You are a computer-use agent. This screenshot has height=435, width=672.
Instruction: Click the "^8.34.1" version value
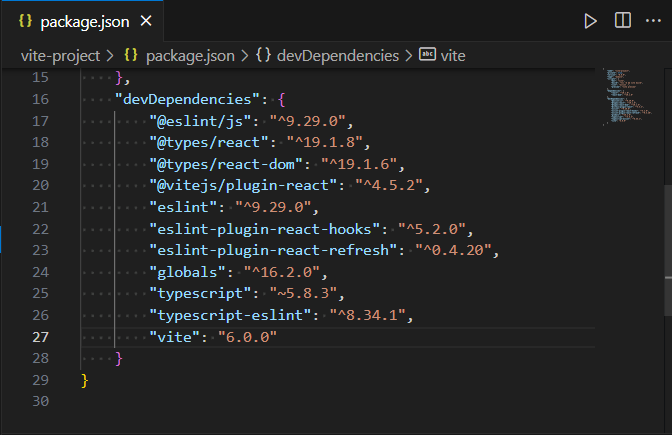(x=367, y=315)
